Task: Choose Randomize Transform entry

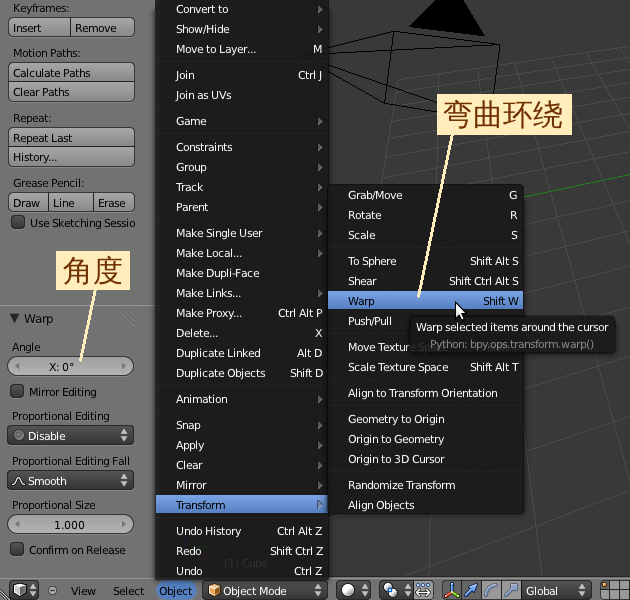Action: point(425,485)
